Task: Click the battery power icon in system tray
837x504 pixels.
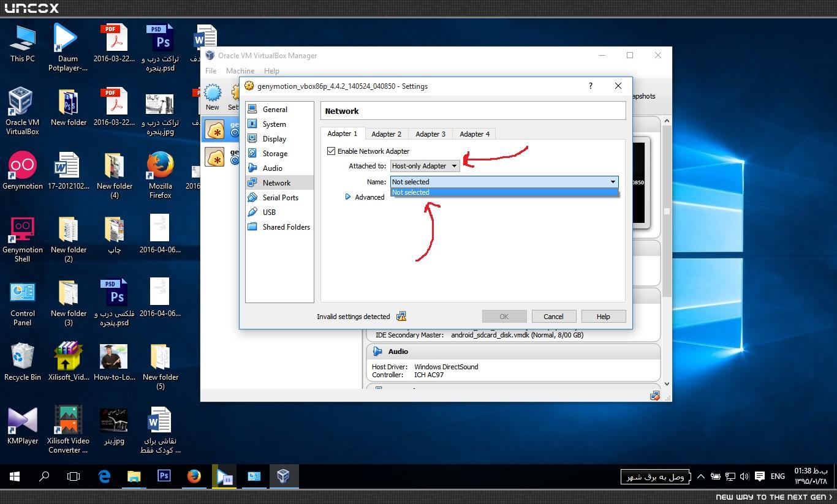Action: click(716, 476)
